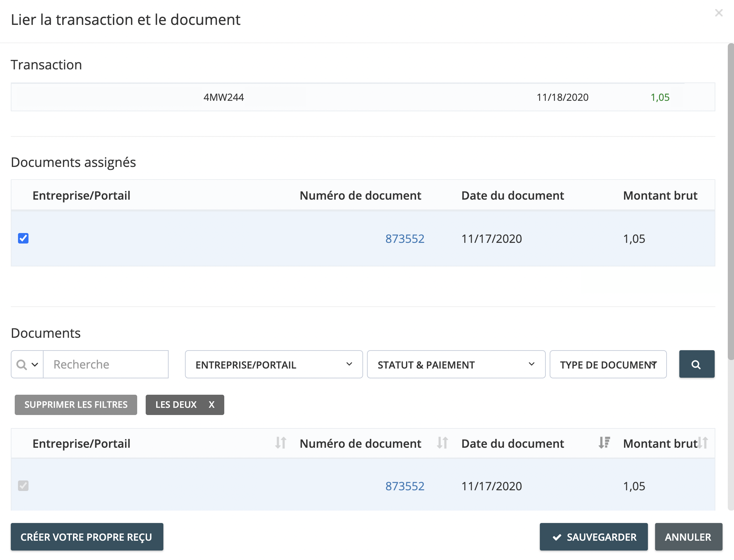Click SUPPRIMER LES FILTRES button
The image size is (734, 560).
click(76, 405)
